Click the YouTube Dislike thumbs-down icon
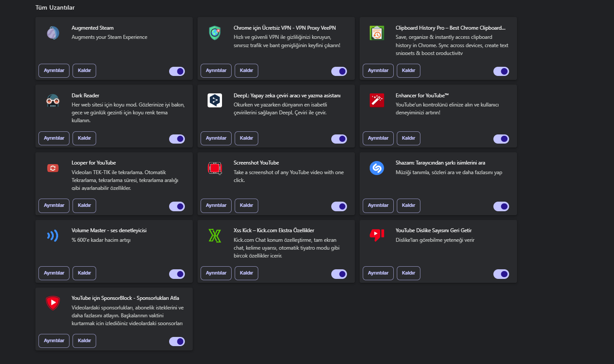The image size is (614, 364). (x=377, y=236)
